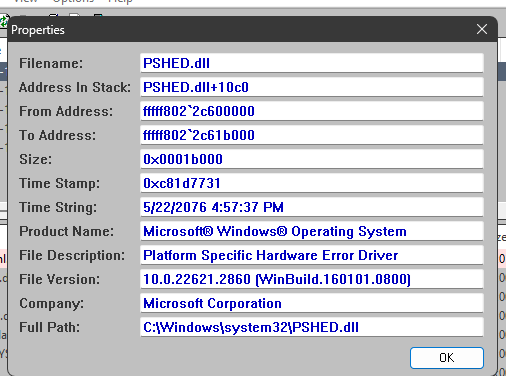Viewport: 506px width, 376px height.
Task: Click the Filename: label
Action: coord(51,63)
